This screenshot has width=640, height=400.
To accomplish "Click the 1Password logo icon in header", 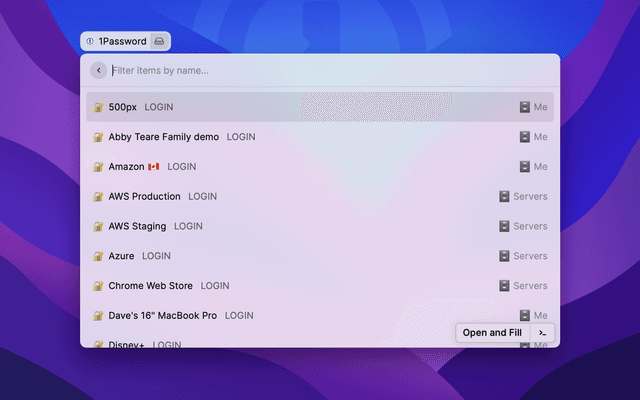I will point(90,41).
